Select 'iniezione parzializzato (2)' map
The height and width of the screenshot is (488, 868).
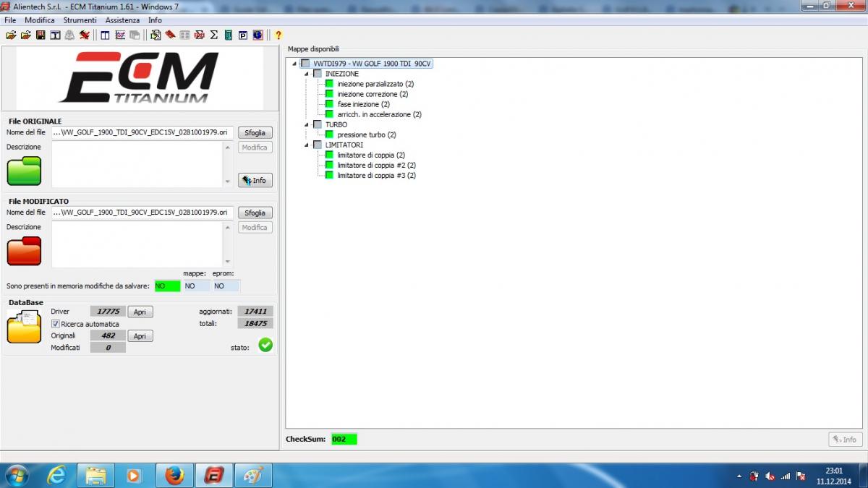(x=375, y=84)
